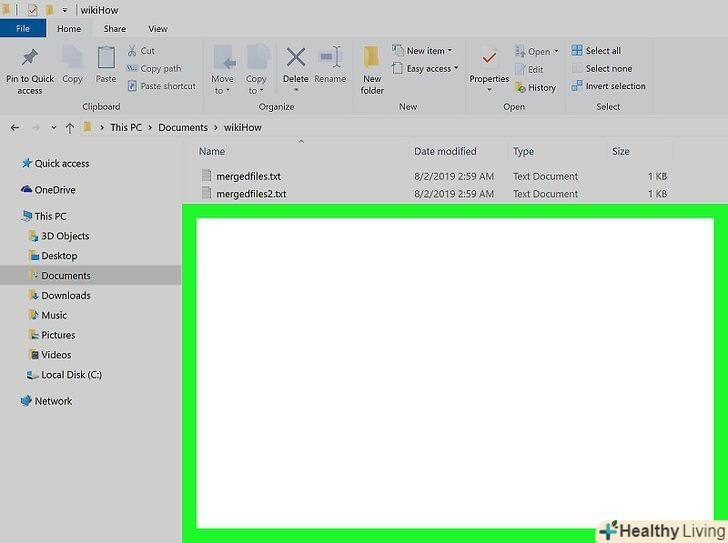Click Documents in the address breadcrumb
Image resolution: width=728 pixels, height=543 pixels.
tap(183, 127)
